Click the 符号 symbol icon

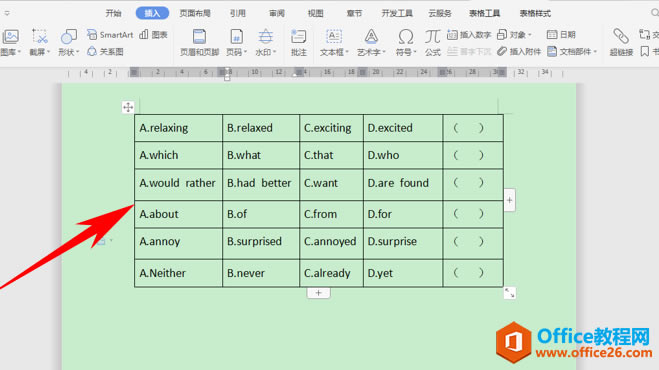pyautogui.click(x=406, y=37)
